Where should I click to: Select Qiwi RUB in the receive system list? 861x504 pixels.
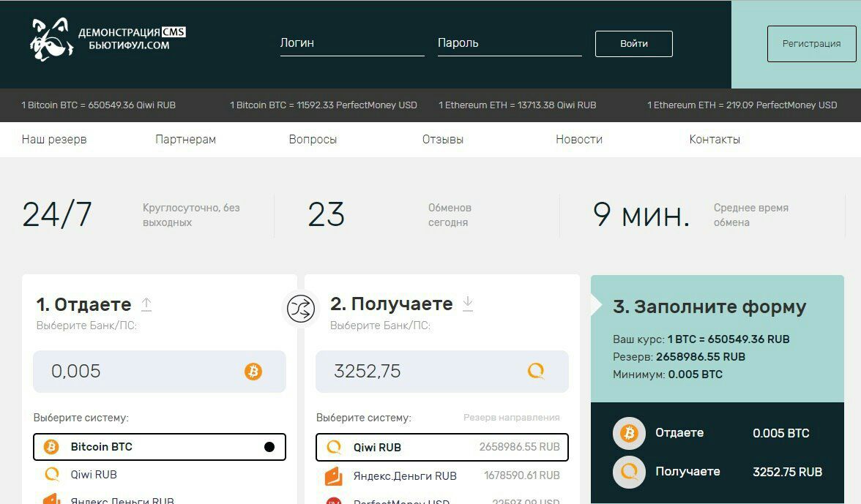pos(442,447)
